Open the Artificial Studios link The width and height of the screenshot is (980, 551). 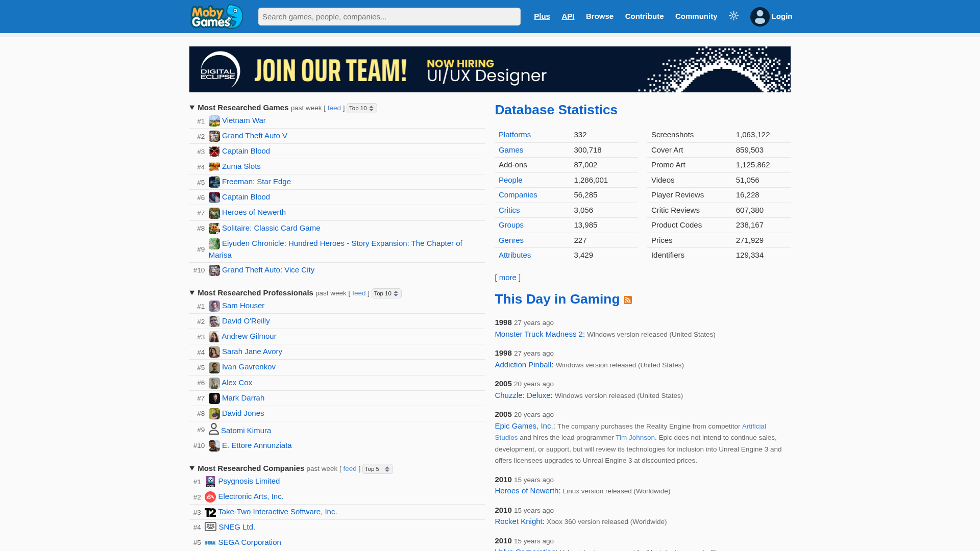630,432
